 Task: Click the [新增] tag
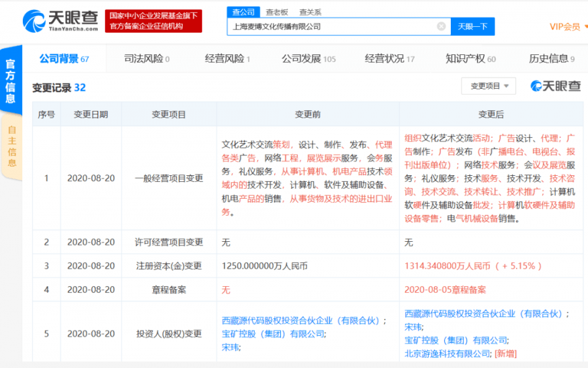[x=506, y=354]
